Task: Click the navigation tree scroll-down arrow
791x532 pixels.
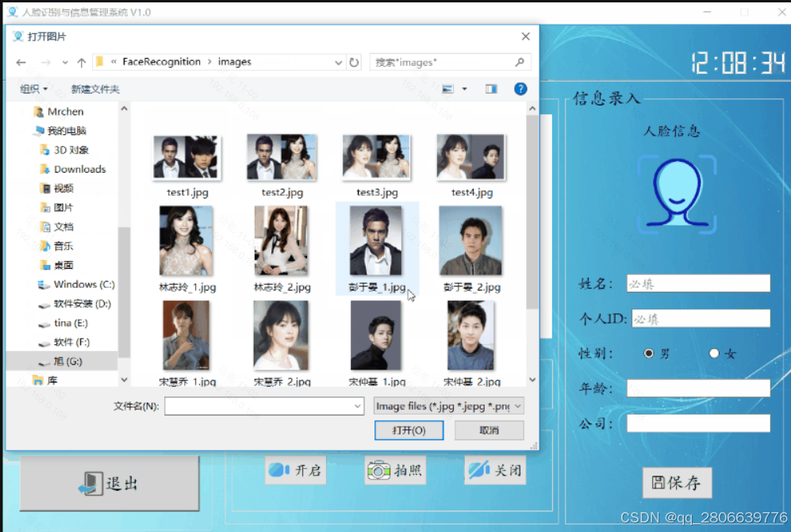Action: pyautogui.click(x=124, y=380)
